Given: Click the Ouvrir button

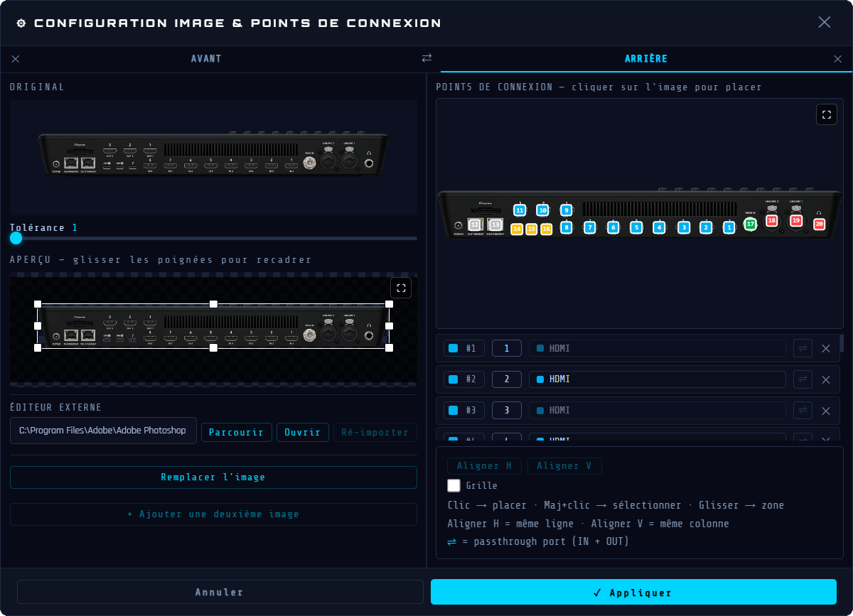Looking at the screenshot, I should click(303, 432).
